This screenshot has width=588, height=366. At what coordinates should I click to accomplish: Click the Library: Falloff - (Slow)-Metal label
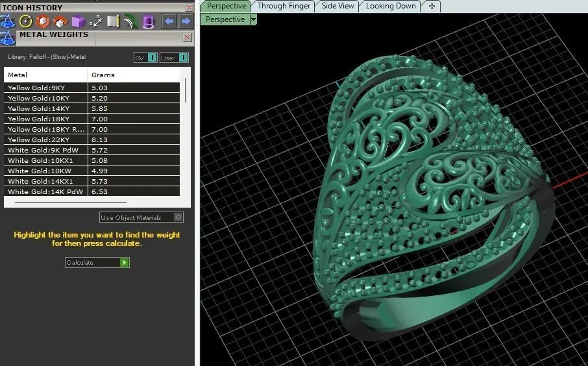click(x=47, y=57)
